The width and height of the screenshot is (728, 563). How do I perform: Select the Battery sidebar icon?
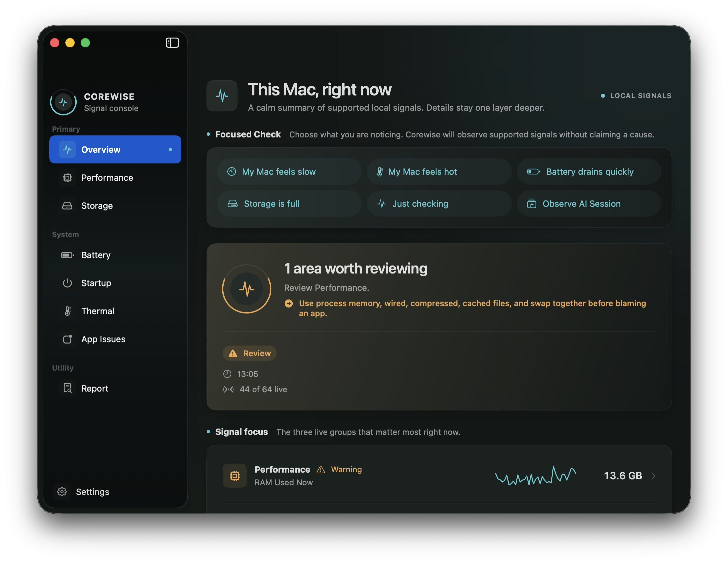pyautogui.click(x=67, y=255)
